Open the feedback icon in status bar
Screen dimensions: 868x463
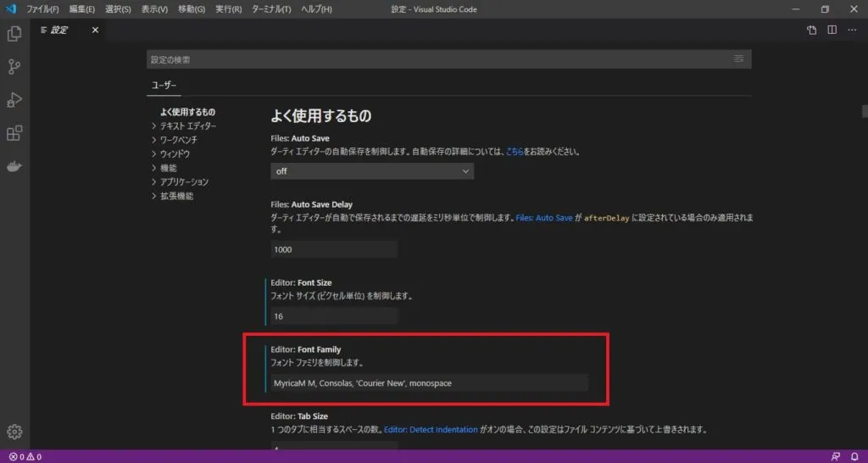(835, 457)
